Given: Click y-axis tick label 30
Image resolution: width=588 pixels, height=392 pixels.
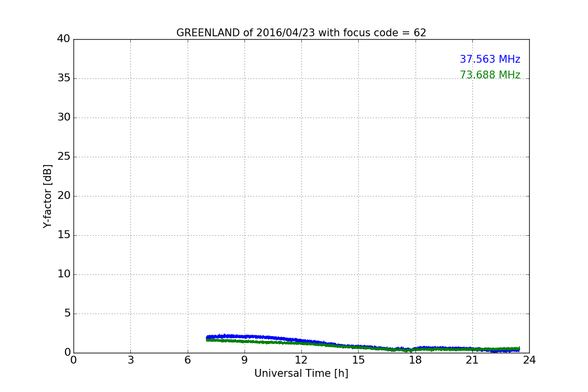Looking at the screenshot, I should coord(64,118).
